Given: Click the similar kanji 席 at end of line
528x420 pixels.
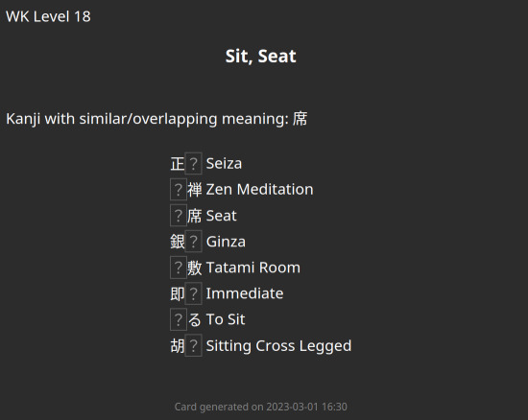Looking at the screenshot, I should click(x=300, y=119).
